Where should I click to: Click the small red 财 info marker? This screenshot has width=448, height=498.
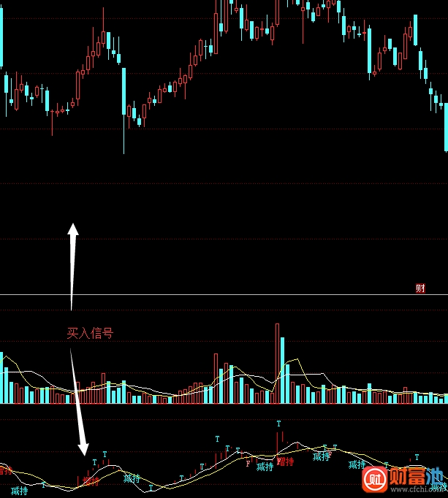420,288
